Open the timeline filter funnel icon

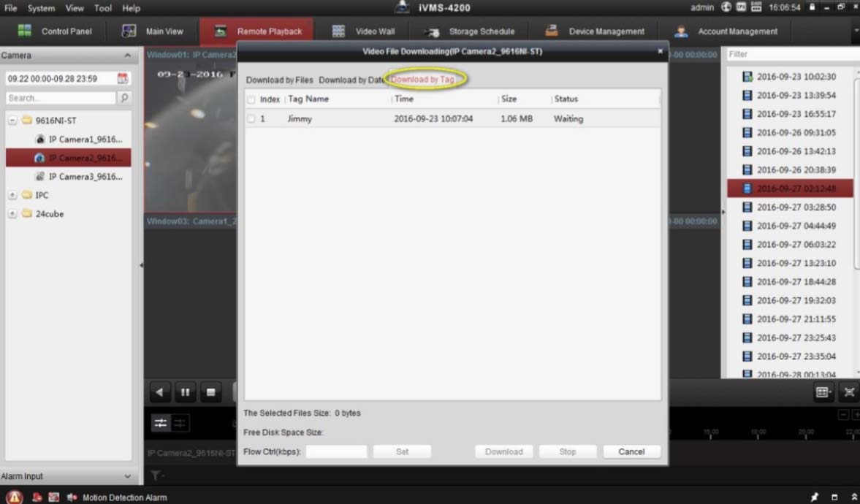click(156, 476)
